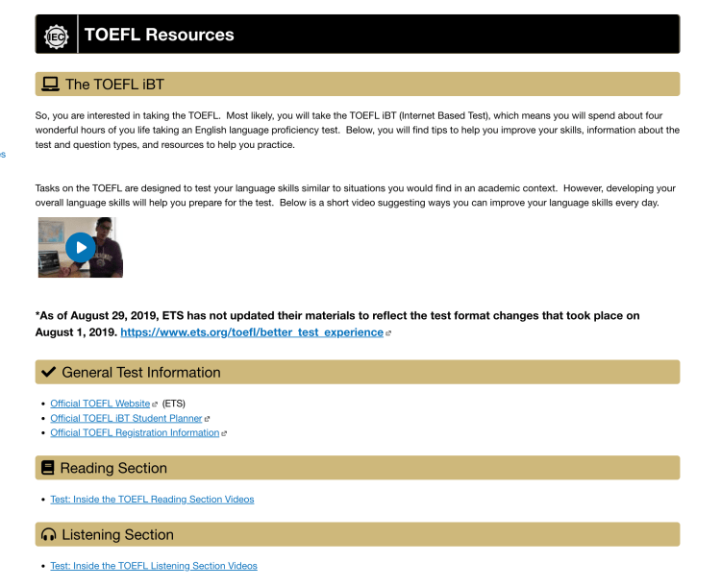721x588 pixels.
Task: Play the language skills video
Action: [x=81, y=248]
